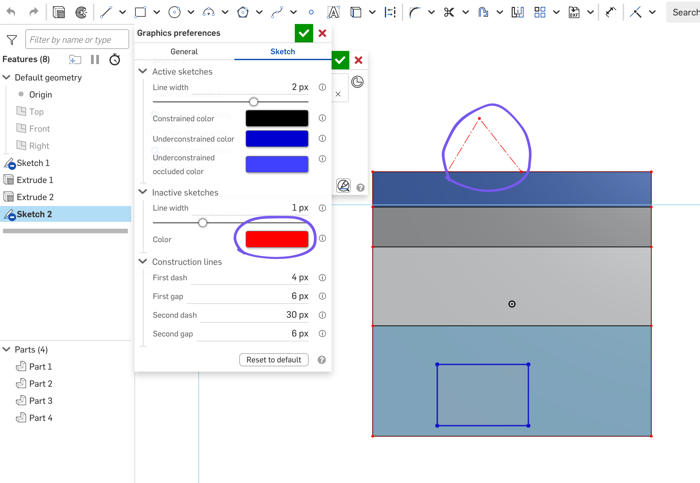This screenshot has width=700, height=483.
Task: Select Extrude 2 in feature list
Action: (x=35, y=197)
